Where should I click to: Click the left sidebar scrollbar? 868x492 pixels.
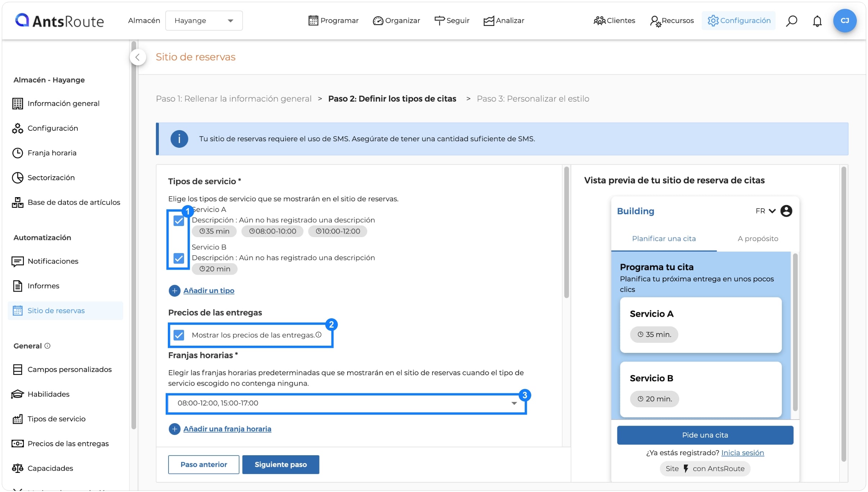(x=134, y=234)
